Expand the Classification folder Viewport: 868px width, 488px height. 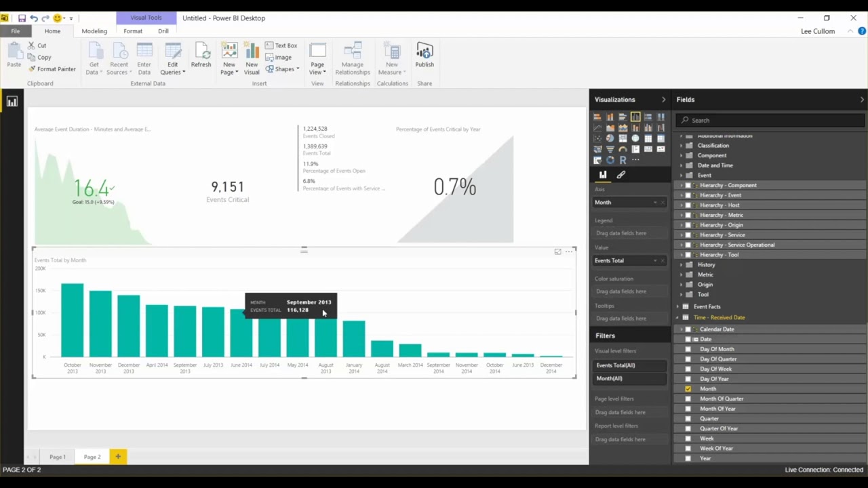[682, 146]
